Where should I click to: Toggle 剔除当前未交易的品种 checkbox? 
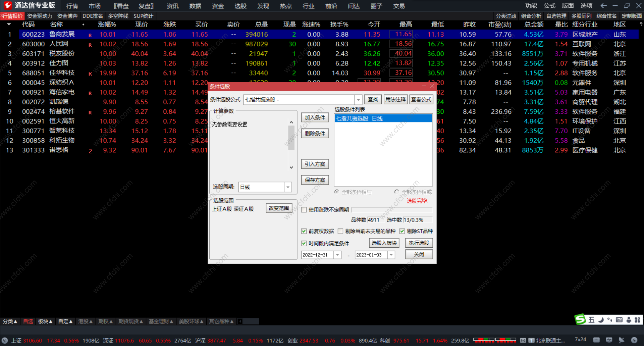(x=340, y=231)
